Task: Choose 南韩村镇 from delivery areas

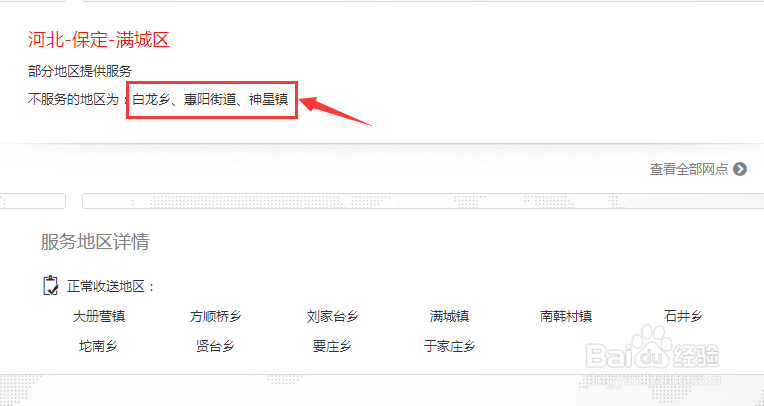Action: (x=566, y=316)
